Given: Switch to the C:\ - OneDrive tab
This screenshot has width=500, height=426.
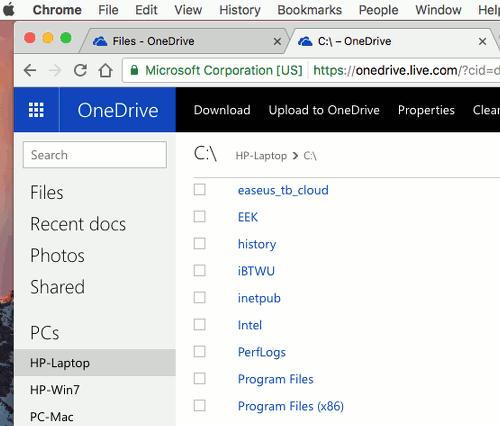Looking at the screenshot, I should pos(392,41).
